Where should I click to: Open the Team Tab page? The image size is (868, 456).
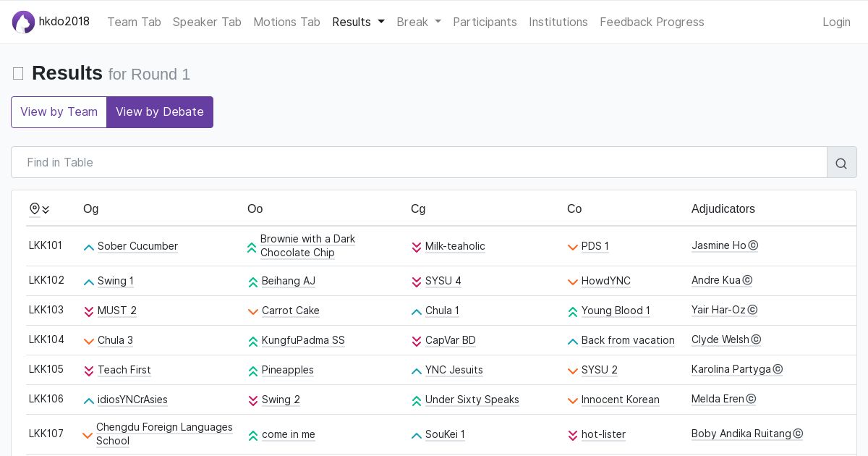point(134,22)
